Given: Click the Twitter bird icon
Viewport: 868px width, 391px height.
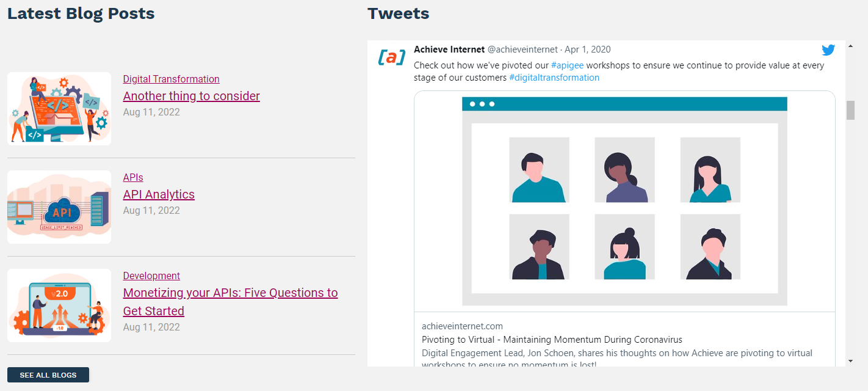Looking at the screenshot, I should coord(828,50).
